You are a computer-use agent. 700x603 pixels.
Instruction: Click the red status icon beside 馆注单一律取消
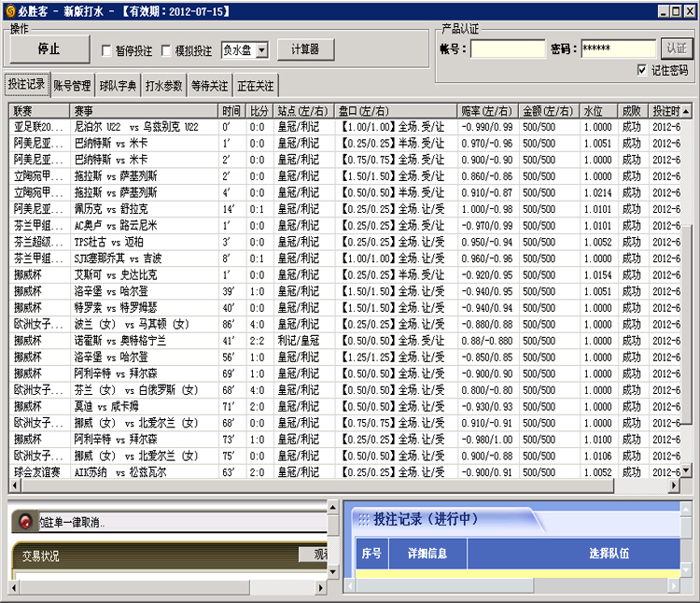(x=25, y=523)
